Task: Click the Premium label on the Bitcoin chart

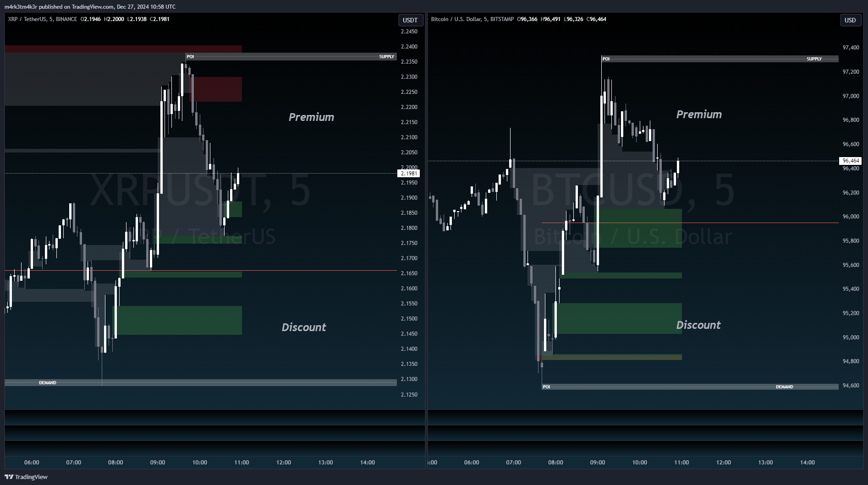Action: 699,114
